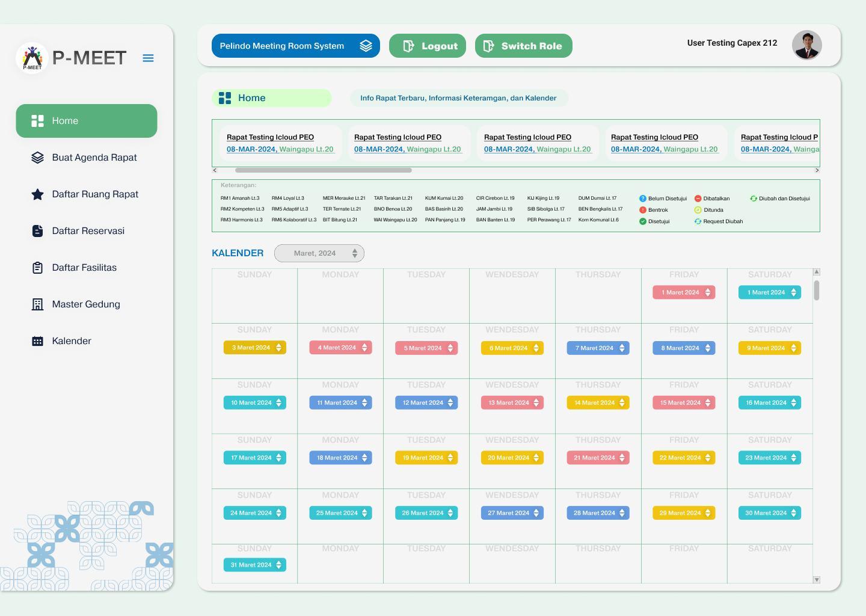866x616 pixels.
Task: Click calendar scrollbar up arrow
Action: pos(817,272)
